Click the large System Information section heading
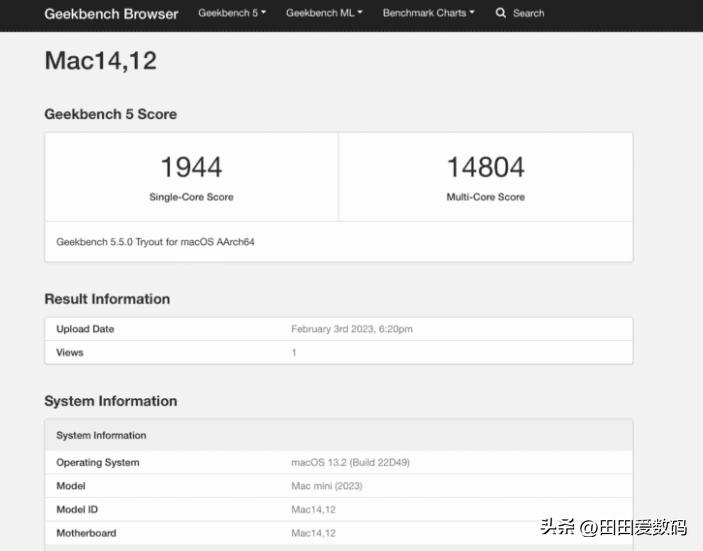 point(111,401)
